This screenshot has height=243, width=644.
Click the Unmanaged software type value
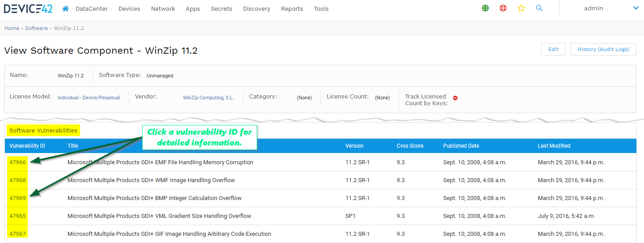(x=160, y=76)
